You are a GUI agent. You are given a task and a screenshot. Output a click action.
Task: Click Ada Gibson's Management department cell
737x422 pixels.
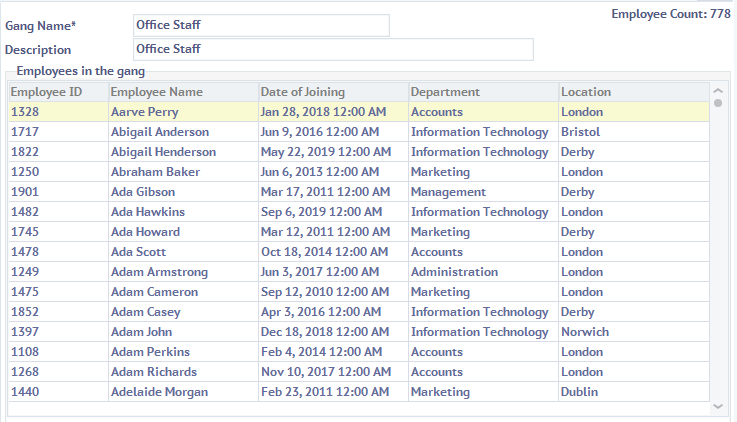coord(448,192)
